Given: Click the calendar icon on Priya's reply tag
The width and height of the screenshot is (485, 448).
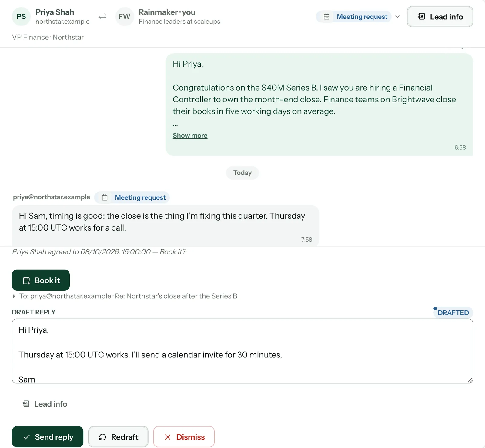Looking at the screenshot, I should click(105, 197).
